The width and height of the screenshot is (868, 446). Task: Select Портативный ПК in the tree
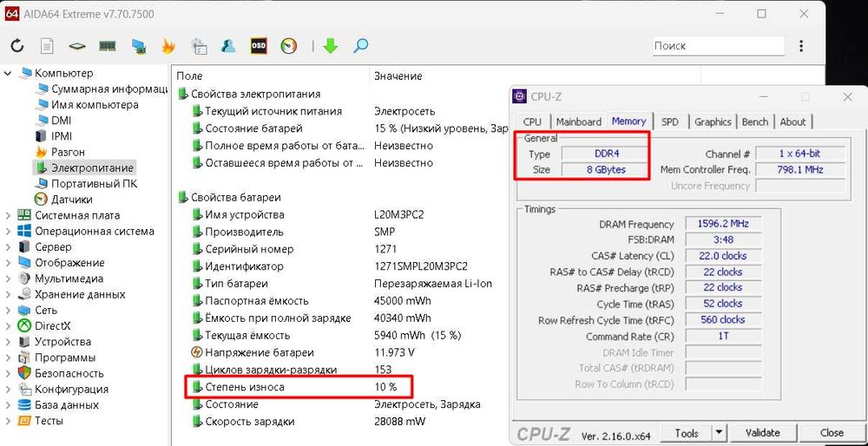coord(94,184)
